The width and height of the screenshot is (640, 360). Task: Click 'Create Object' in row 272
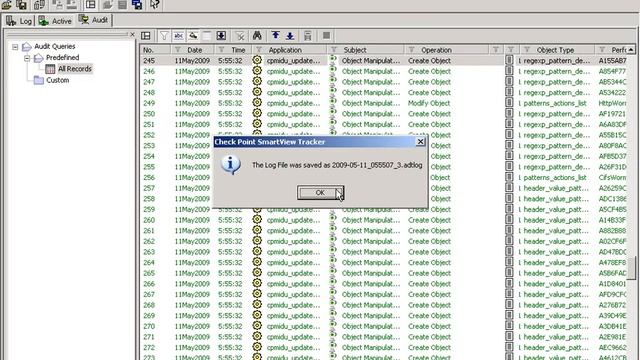tap(429, 347)
